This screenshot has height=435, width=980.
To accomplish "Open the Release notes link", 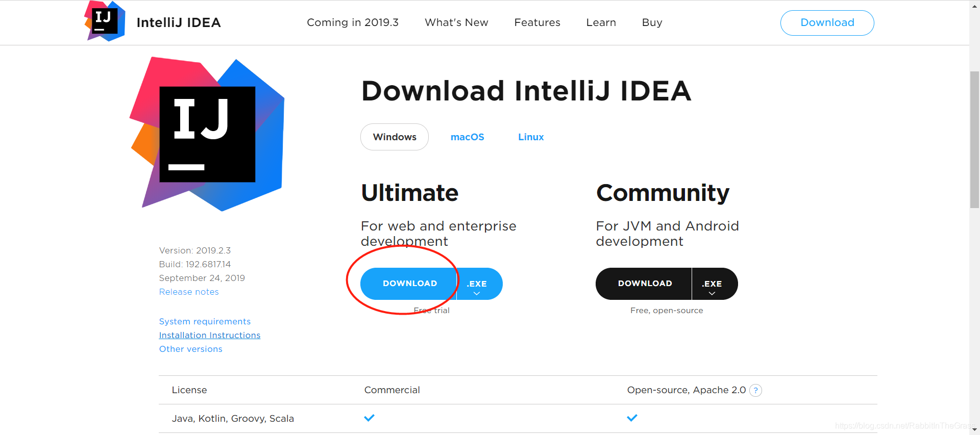I will pyautogui.click(x=189, y=292).
